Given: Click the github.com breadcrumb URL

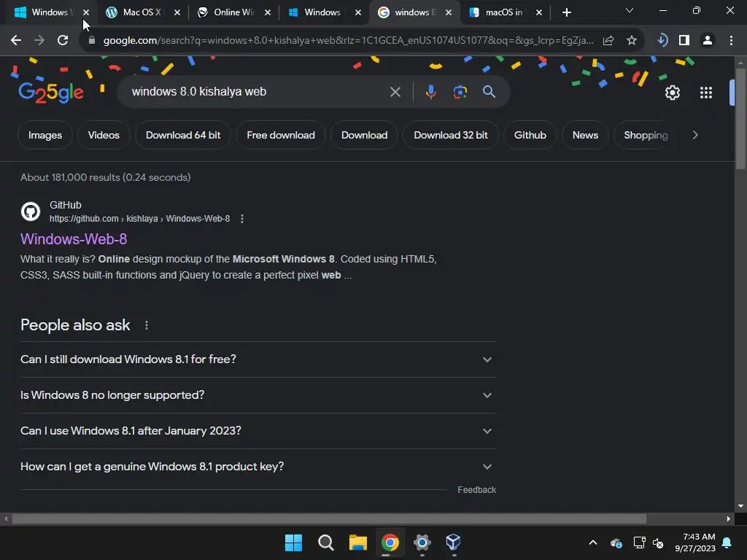Looking at the screenshot, I should coord(139,219).
